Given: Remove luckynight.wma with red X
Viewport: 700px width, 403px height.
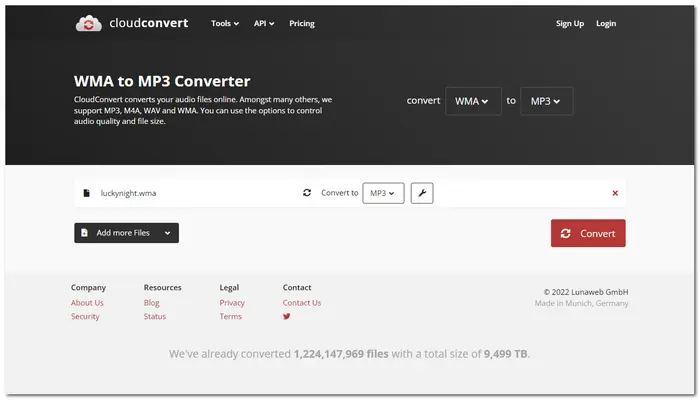Looking at the screenshot, I should coord(615,193).
